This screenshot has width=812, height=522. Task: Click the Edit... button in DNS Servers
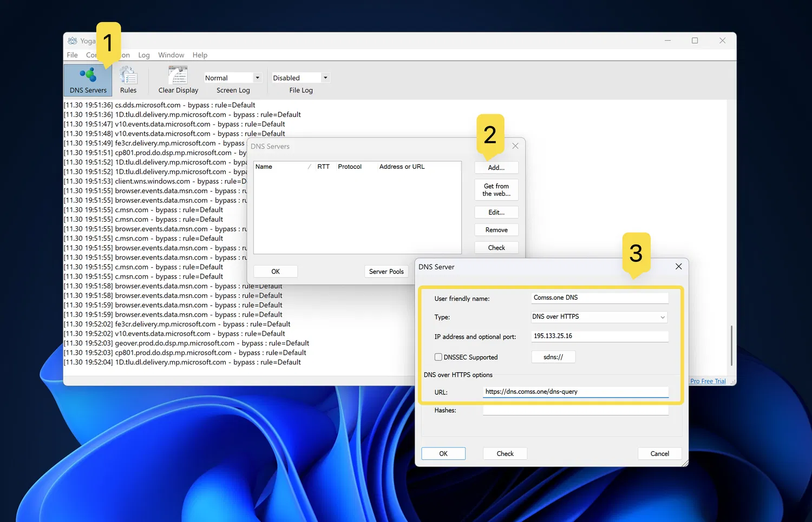pos(496,212)
